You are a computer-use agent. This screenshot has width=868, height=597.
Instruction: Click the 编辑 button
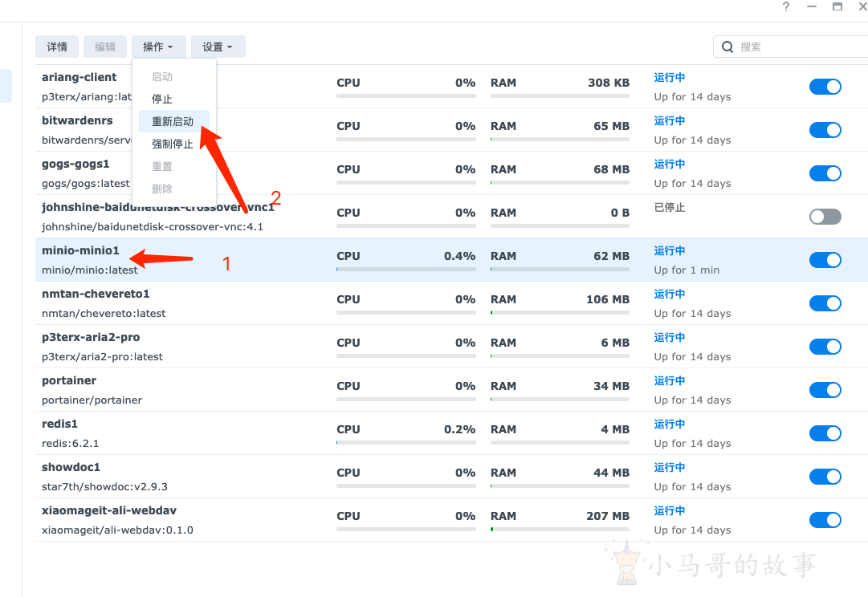[105, 47]
